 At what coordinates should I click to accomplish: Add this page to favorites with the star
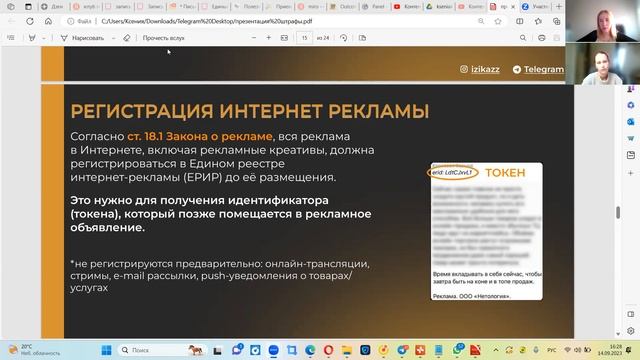[498, 21]
